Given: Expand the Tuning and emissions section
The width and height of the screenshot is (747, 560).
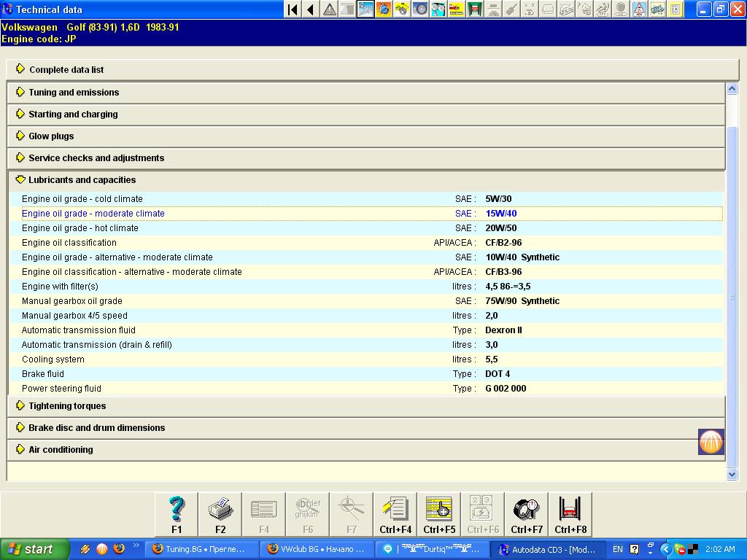Looking at the screenshot, I should pyautogui.click(x=73, y=93).
